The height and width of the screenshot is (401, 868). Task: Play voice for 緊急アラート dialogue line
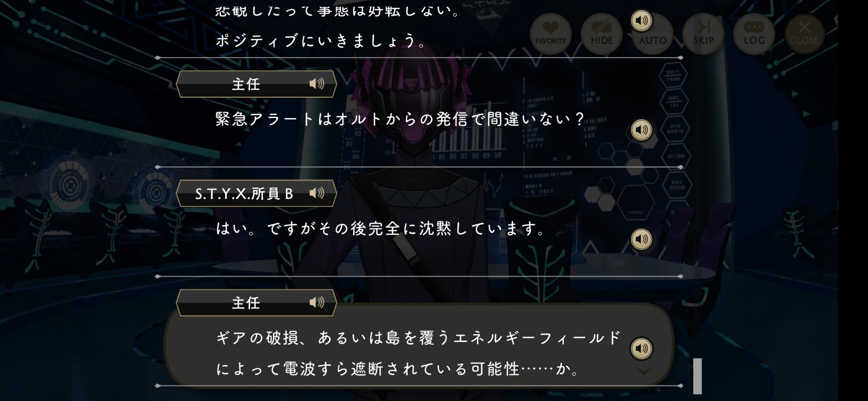(x=641, y=130)
